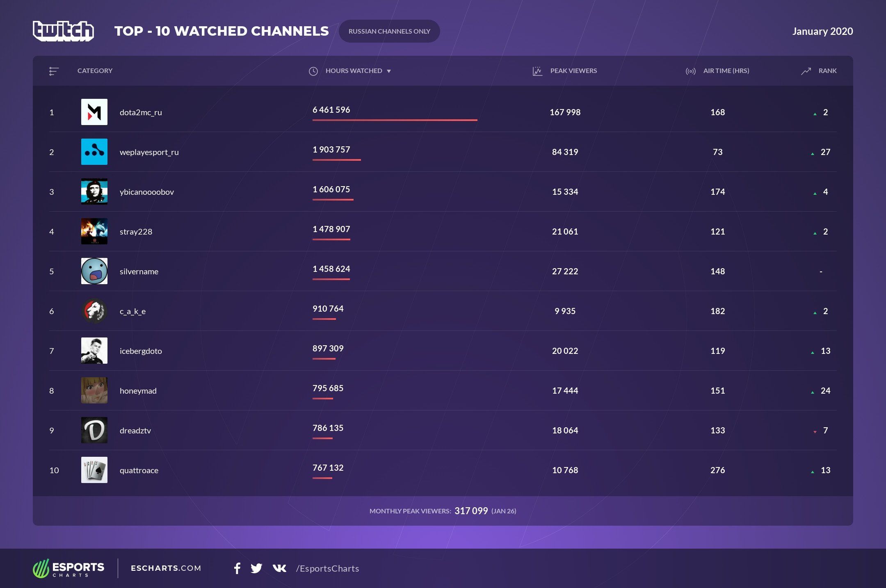Click the weplayesport_ru hours watched bar

(337, 160)
